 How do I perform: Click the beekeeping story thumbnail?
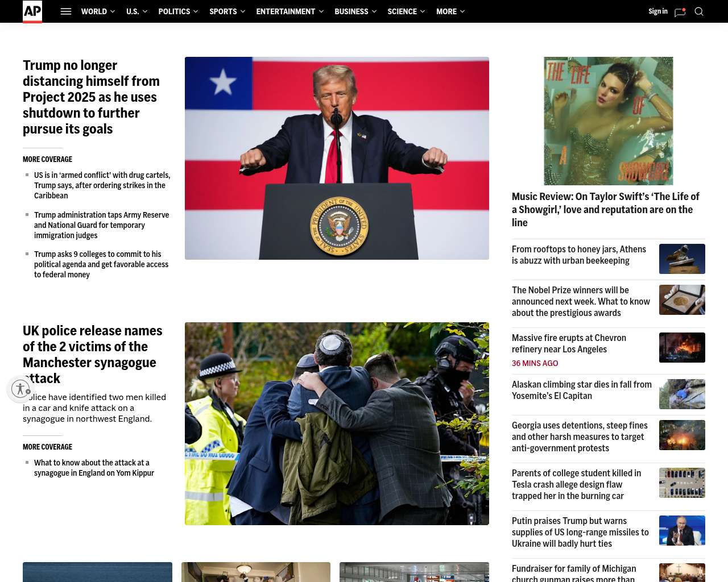(682, 259)
